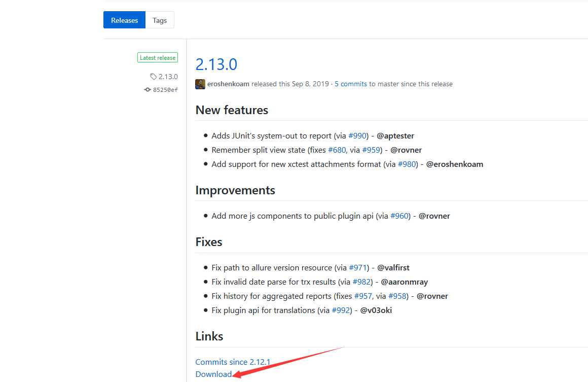Visit @aptester's profile
Image resolution: width=588 pixels, height=382 pixels.
coord(395,136)
